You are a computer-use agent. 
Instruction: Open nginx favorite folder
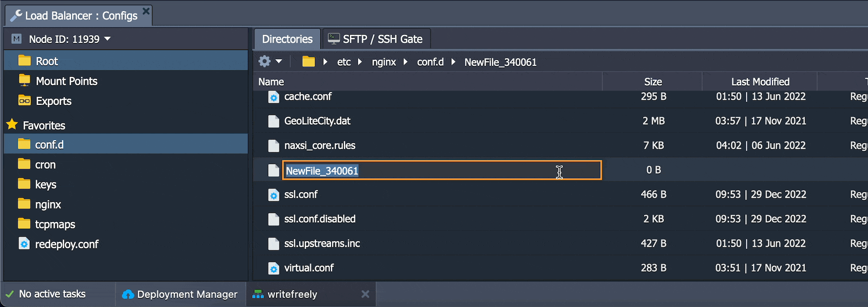48,205
